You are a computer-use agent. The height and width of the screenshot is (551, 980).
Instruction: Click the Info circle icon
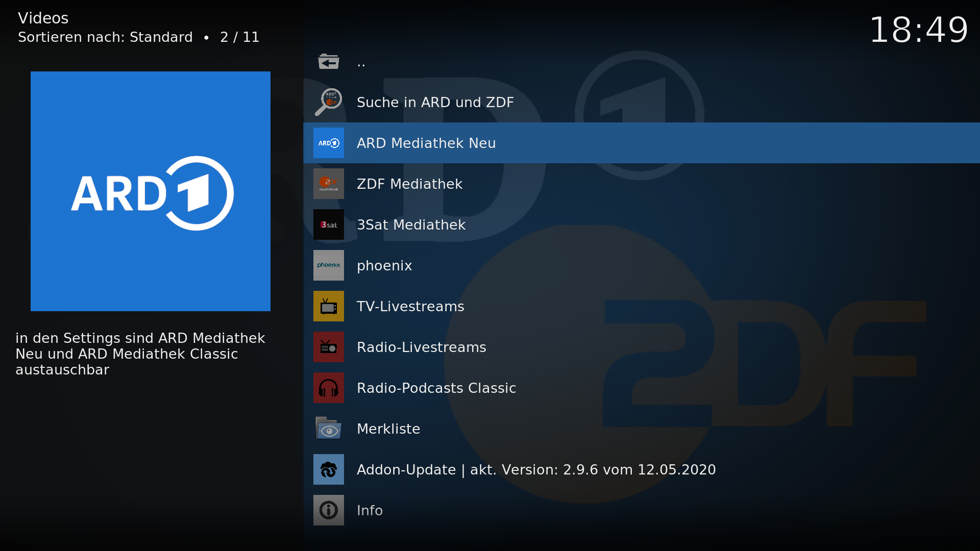328,510
